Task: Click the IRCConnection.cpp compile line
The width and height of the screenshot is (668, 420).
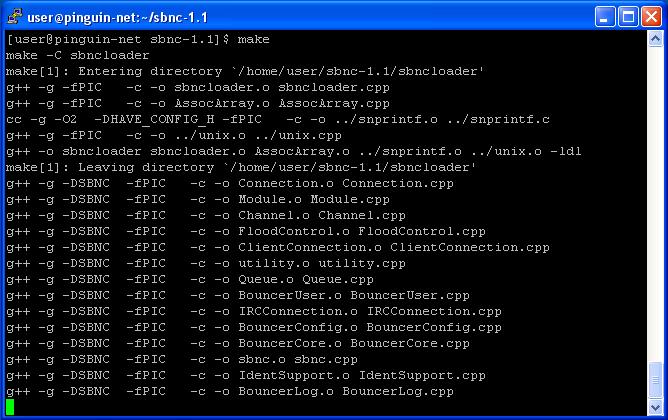Action: pyautogui.click(x=254, y=311)
